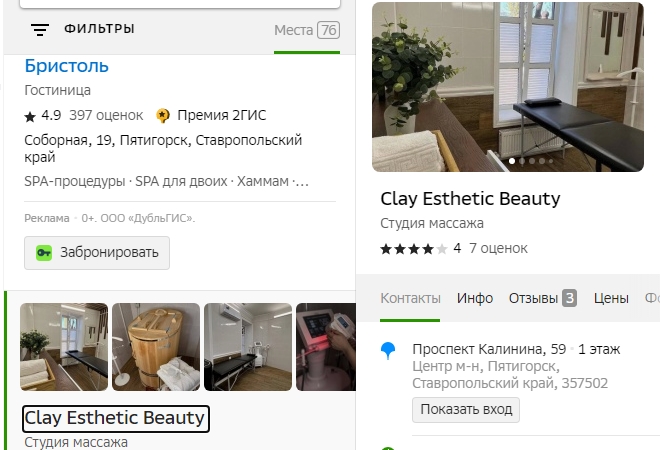This screenshot has width=660, height=450.
Task: Open the filters icon
Action: [x=40, y=29]
